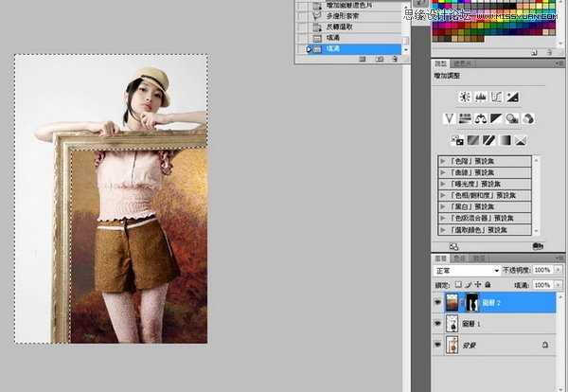Add a Levels adjustment via histogram icon
The height and width of the screenshot is (392, 568).
pyautogui.click(x=480, y=97)
